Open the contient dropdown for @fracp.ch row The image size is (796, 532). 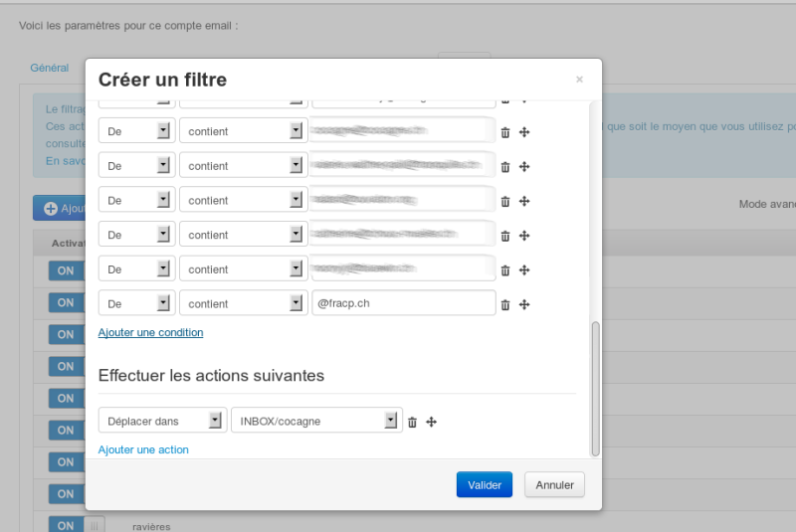[244, 302]
